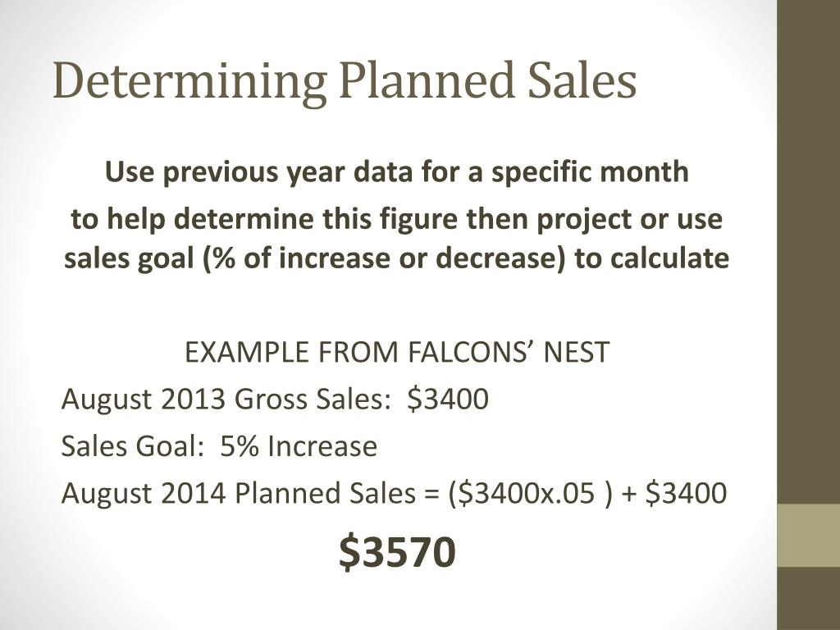
Task: Select the August 2014 Planned Sales formula
Action: 394,493
